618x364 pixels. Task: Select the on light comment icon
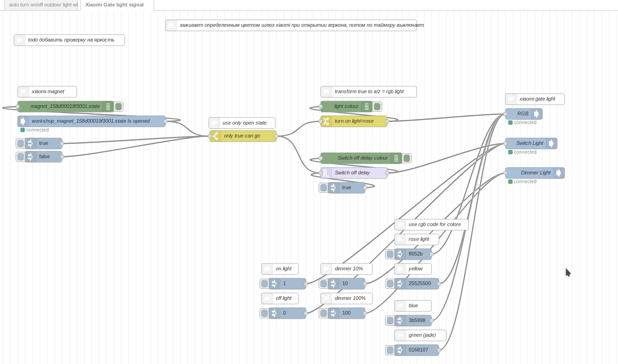click(x=267, y=269)
